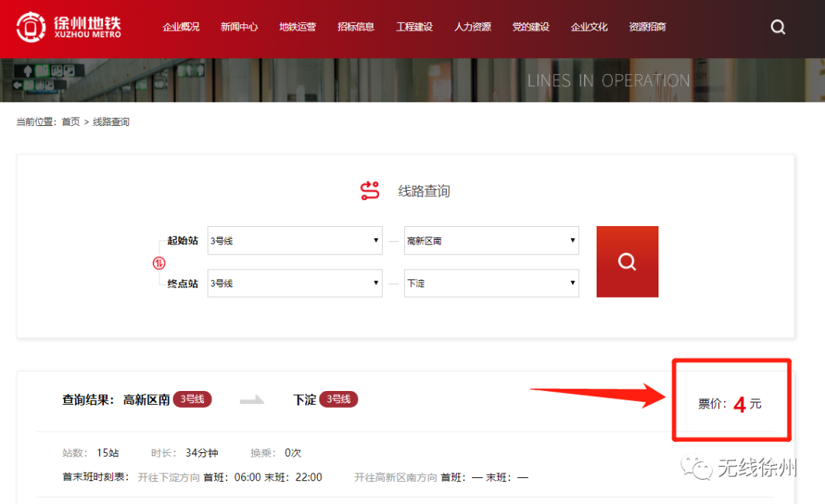Click the 0次 transfer count
Image resolution: width=825 pixels, height=504 pixels.
click(293, 453)
